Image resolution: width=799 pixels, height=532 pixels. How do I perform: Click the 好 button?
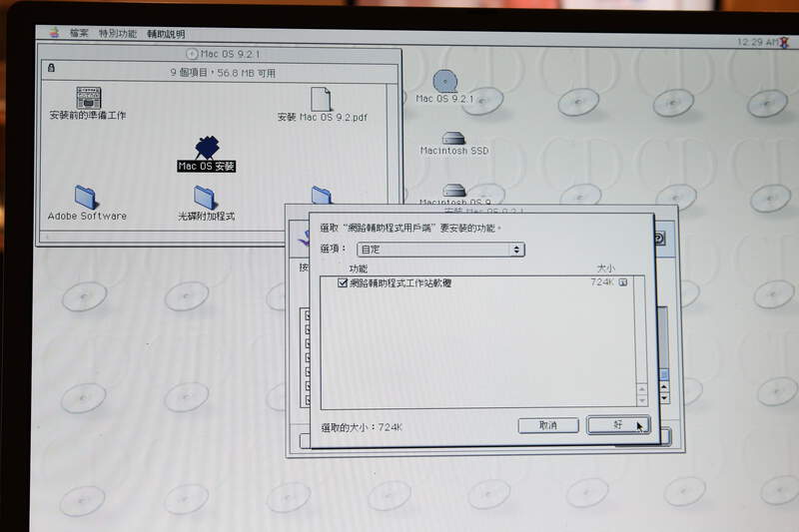point(618,424)
